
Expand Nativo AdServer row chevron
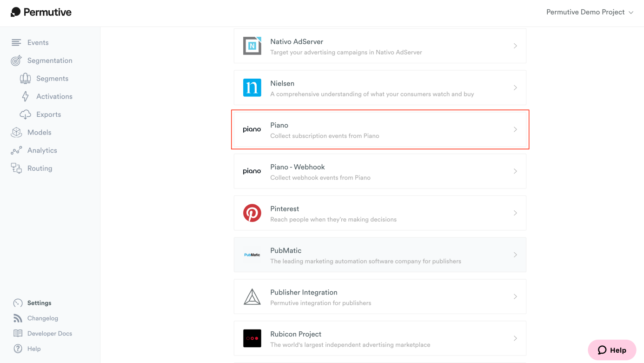(515, 46)
